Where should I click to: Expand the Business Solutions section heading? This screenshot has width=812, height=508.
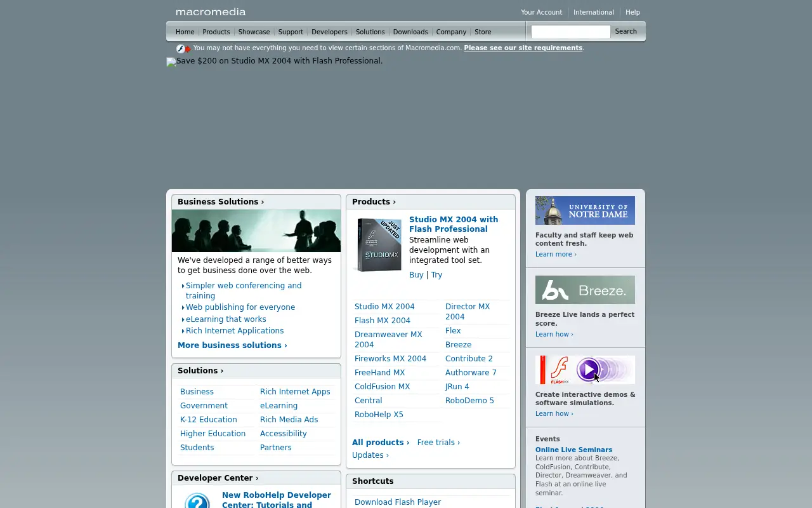click(x=221, y=202)
